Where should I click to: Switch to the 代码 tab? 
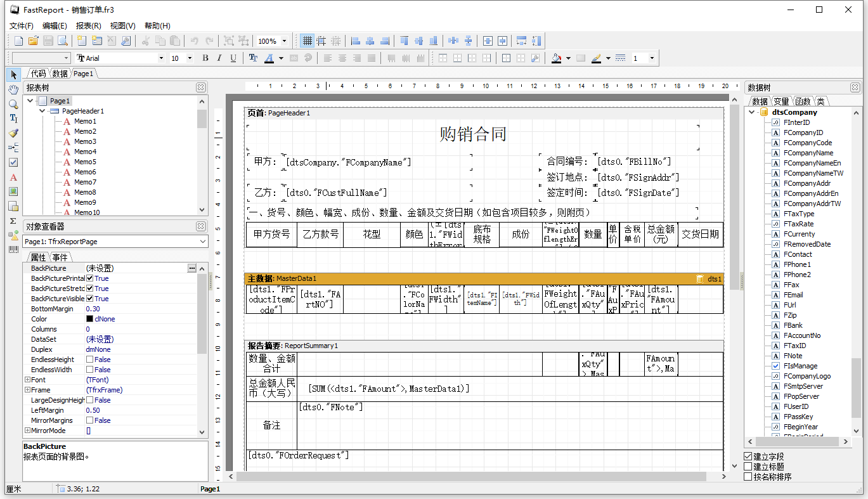click(x=38, y=74)
